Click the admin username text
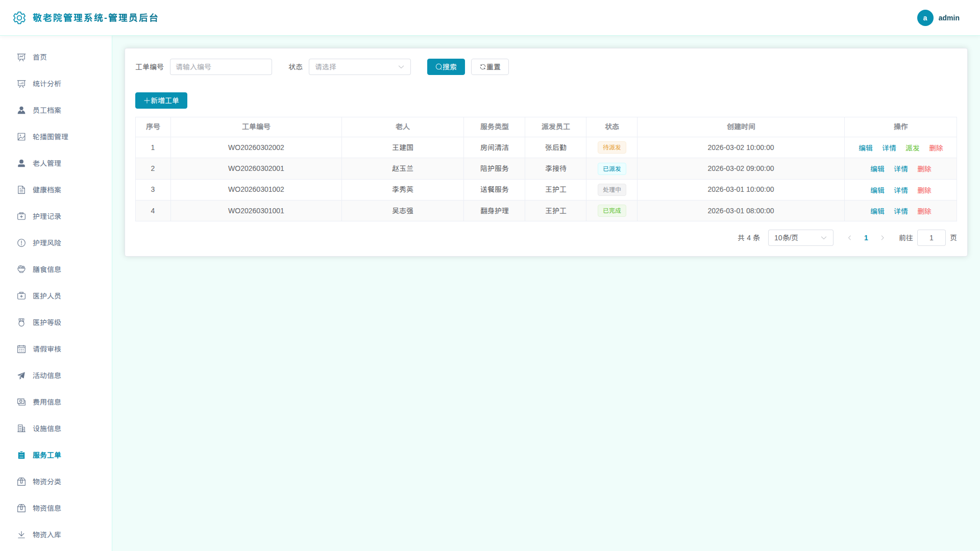The width and height of the screenshot is (980, 551). (x=949, y=18)
